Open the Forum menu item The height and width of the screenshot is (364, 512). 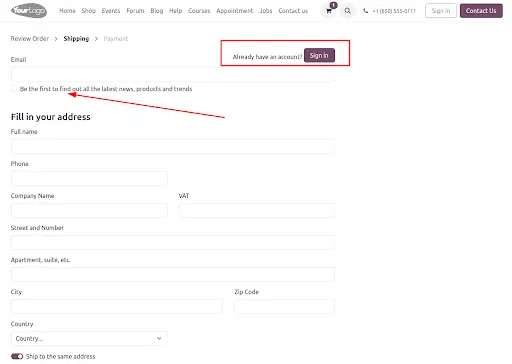[x=135, y=11]
